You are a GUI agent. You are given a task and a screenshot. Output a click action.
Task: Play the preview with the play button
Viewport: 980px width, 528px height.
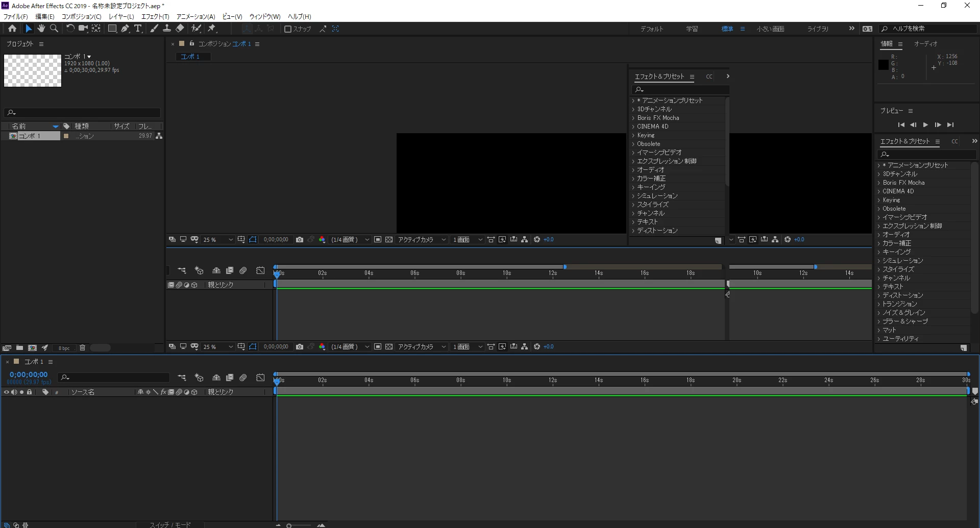(x=925, y=125)
